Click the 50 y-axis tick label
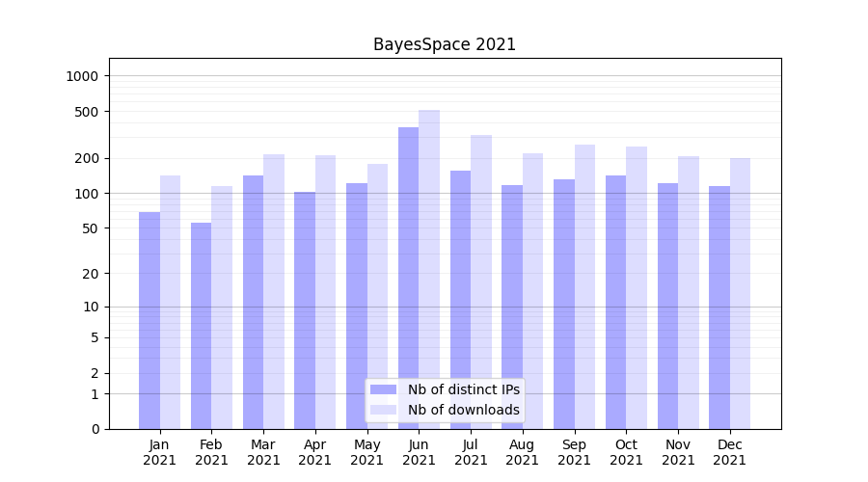Screen dimensions: 868x482 coord(91,228)
